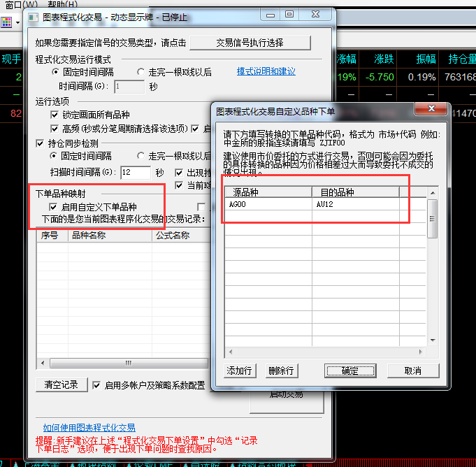Cancel the mapping dialog with 取消

(x=413, y=371)
